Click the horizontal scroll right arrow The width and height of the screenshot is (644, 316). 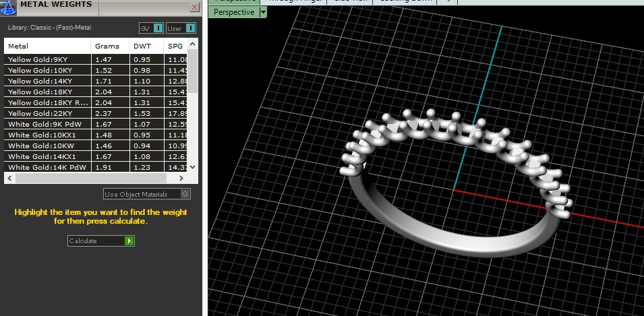click(181, 178)
